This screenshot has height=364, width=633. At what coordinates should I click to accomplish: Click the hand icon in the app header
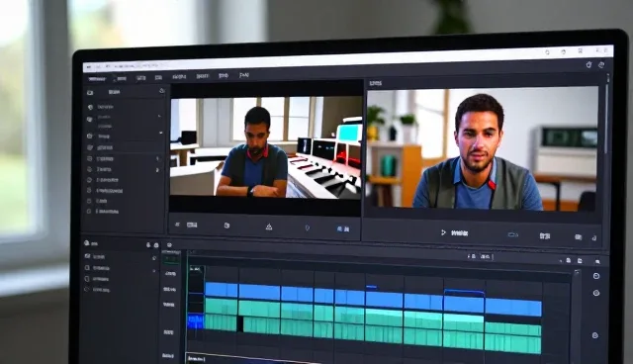589,64
